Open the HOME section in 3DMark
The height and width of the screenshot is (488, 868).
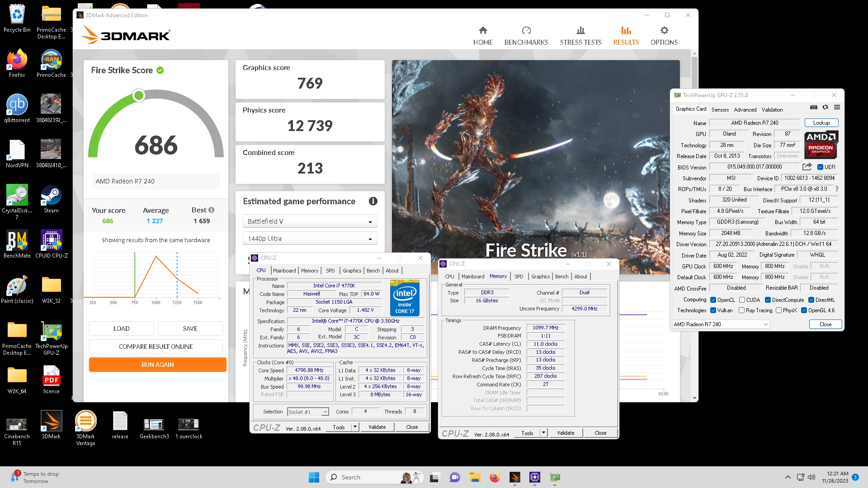pyautogui.click(x=483, y=36)
